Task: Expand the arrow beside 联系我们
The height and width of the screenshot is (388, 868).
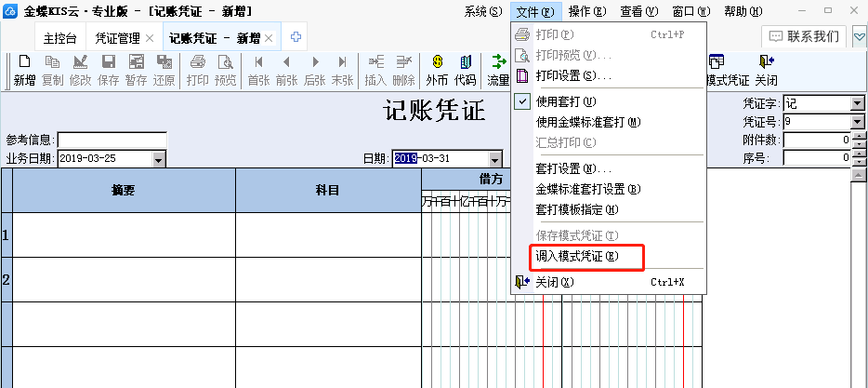Action: coord(859,38)
